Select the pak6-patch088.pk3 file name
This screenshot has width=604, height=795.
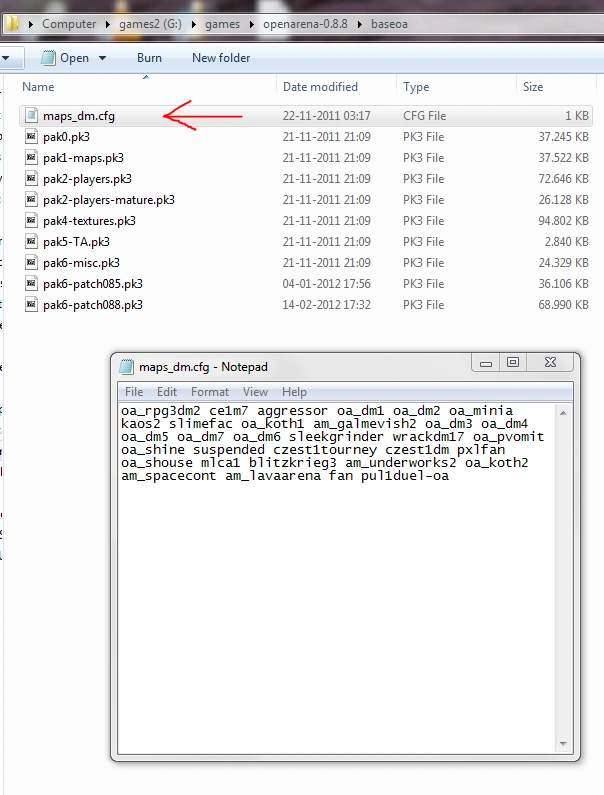click(93, 305)
